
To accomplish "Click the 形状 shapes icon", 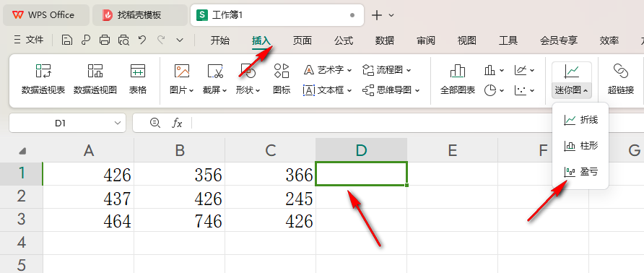I will [248, 71].
